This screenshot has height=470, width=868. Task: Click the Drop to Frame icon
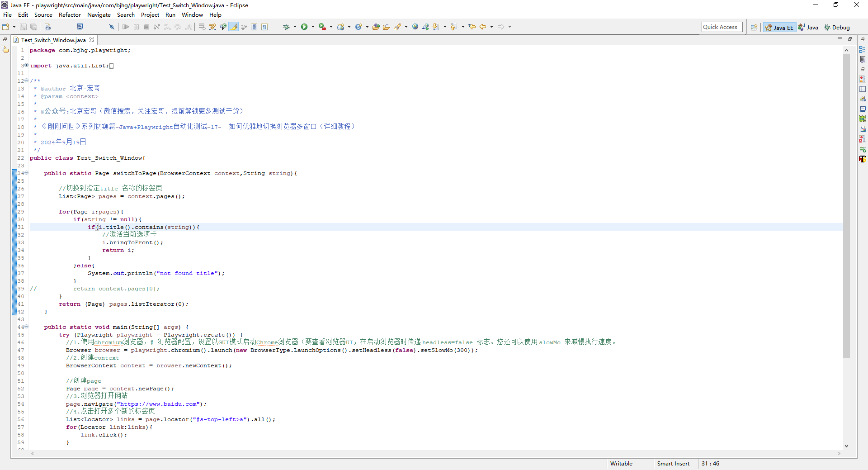pyautogui.click(x=202, y=27)
